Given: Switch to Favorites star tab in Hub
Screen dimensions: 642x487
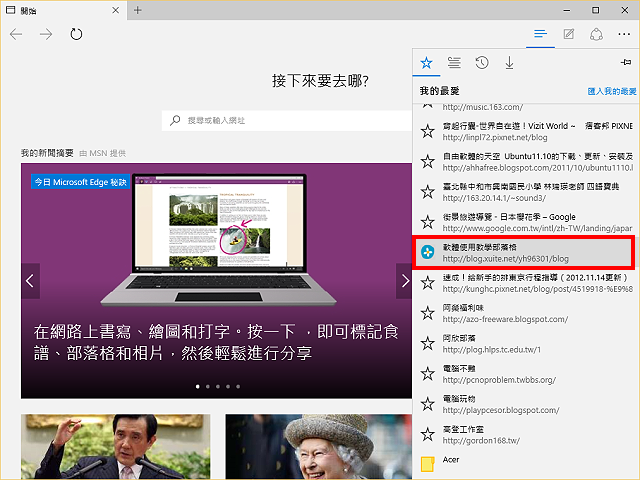Looking at the screenshot, I should click(x=426, y=63).
